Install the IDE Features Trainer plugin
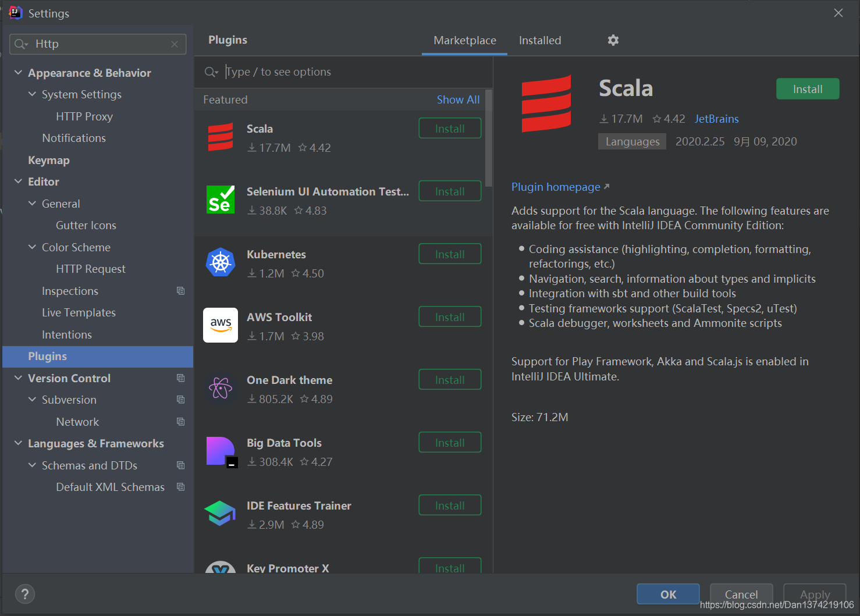This screenshot has width=860, height=616. 450,505
